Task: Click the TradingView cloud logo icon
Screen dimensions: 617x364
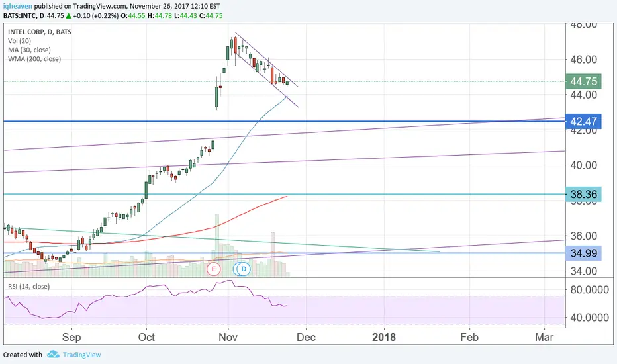Action: [x=53, y=355]
